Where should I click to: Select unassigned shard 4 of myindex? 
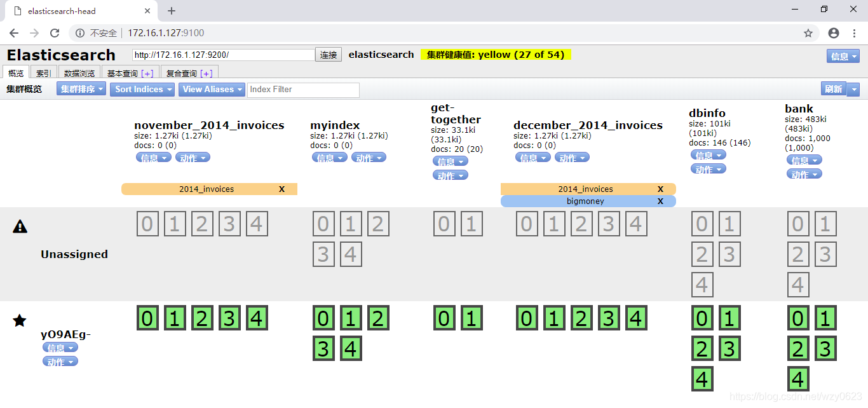[x=351, y=254]
